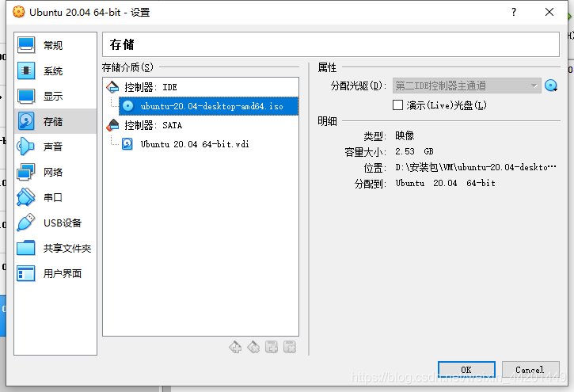Click the remove controller toolbar icon
The width and height of the screenshot is (574, 392).
click(x=253, y=347)
